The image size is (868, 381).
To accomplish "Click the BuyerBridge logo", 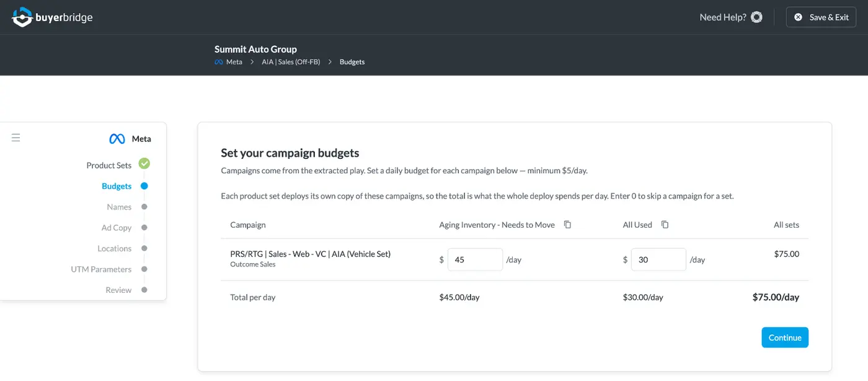I will pyautogui.click(x=53, y=17).
